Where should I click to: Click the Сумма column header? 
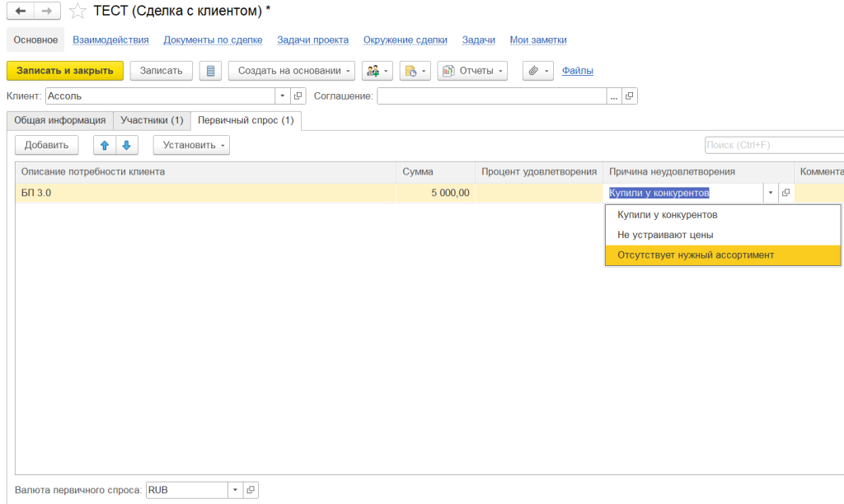pyautogui.click(x=435, y=172)
